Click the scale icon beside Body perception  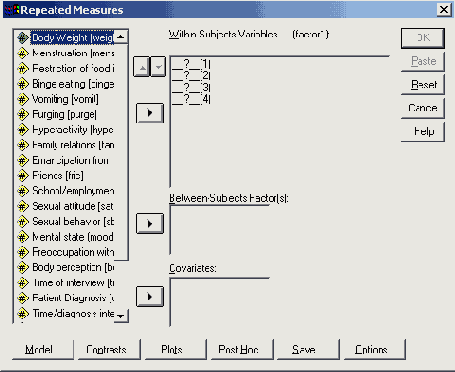click(x=23, y=267)
